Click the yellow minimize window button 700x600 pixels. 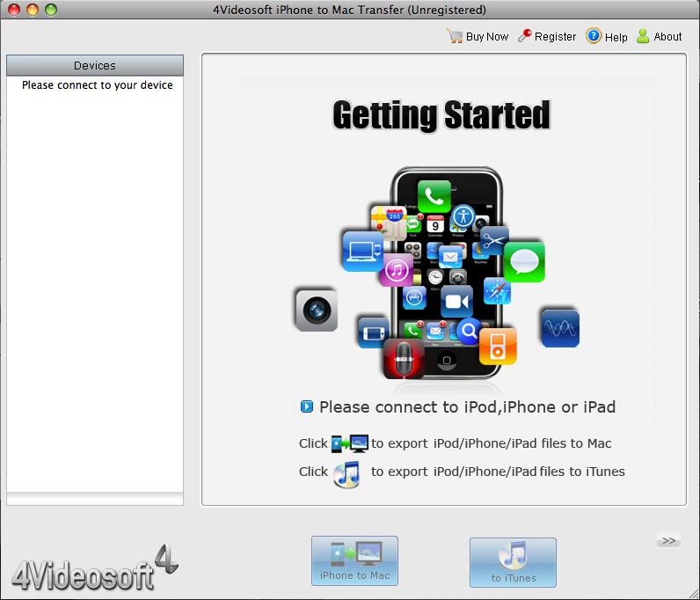(x=33, y=10)
